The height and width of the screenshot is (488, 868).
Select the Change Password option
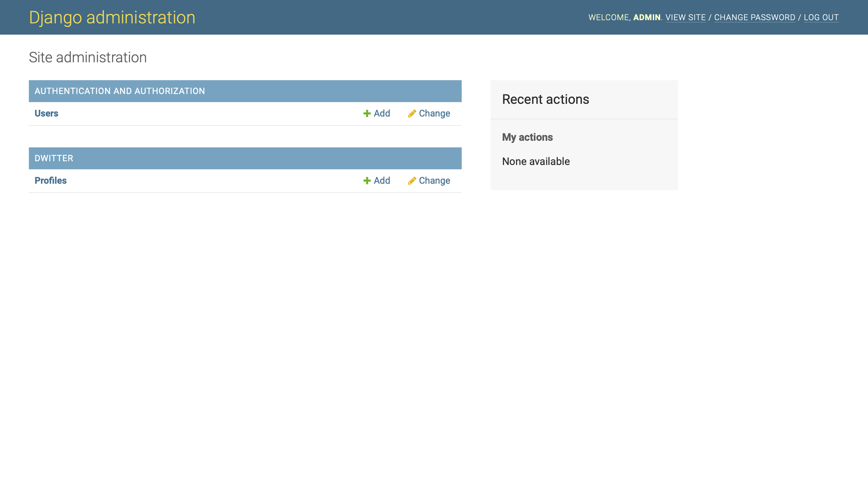tap(755, 17)
